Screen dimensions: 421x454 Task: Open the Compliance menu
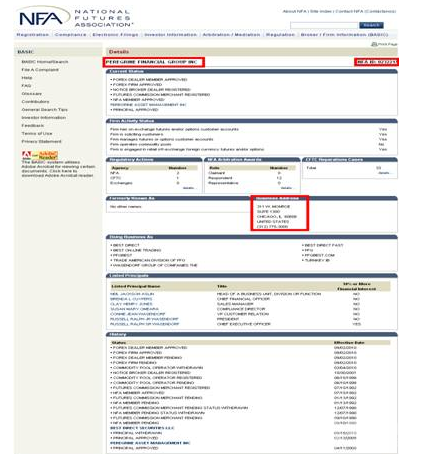[x=70, y=35]
